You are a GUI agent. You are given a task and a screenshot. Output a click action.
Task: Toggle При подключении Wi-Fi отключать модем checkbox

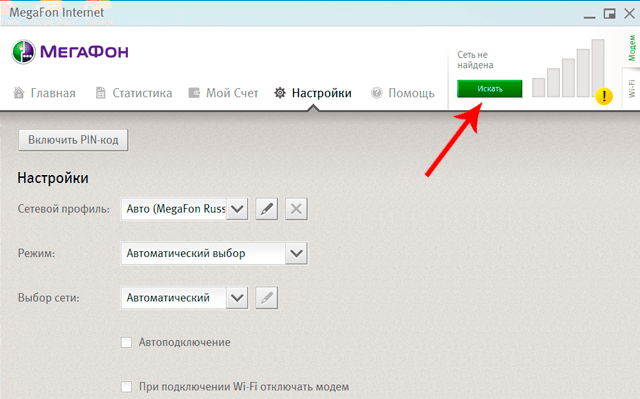(127, 386)
